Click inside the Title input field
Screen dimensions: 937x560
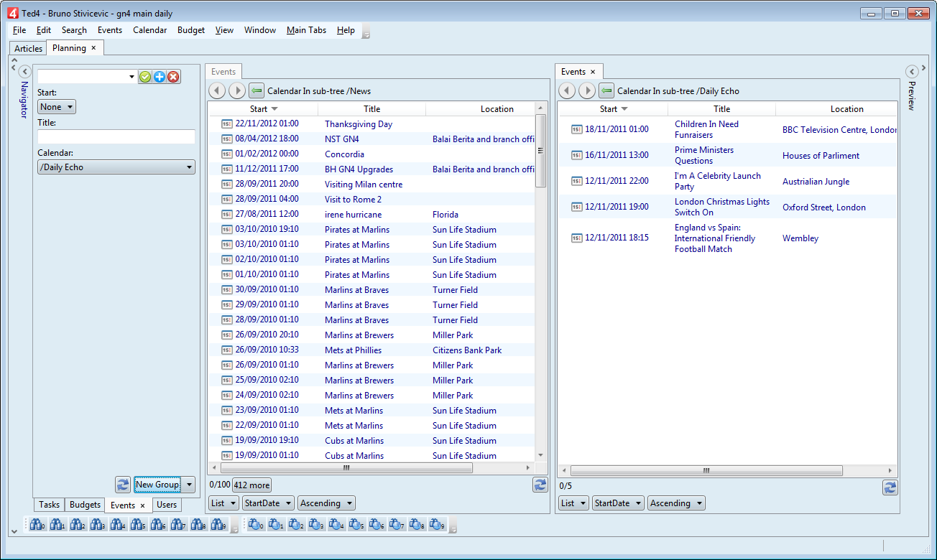point(116,137)
